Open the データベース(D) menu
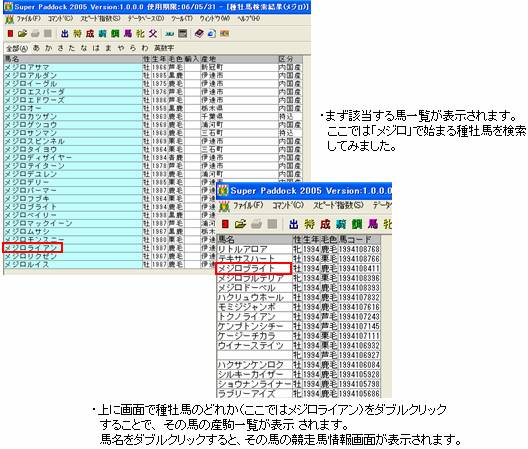 (x=145, y=19)
